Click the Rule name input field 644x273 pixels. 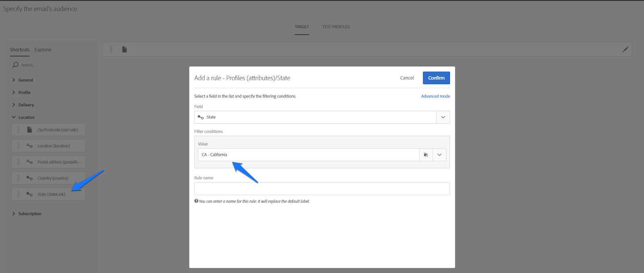click(322, 189)
